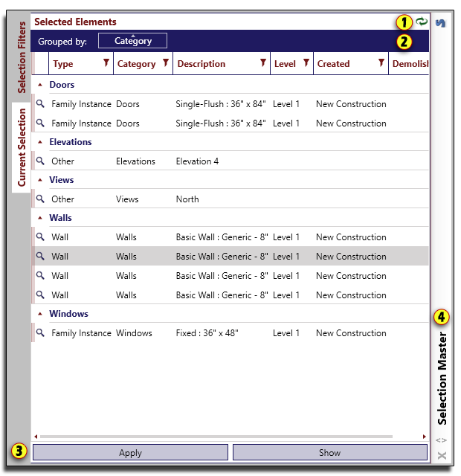The height and width of the screenshot is (476, 461).
Task: Click magnifier icon beside Fixed 36" x 48" window
Action: (41, 333)
